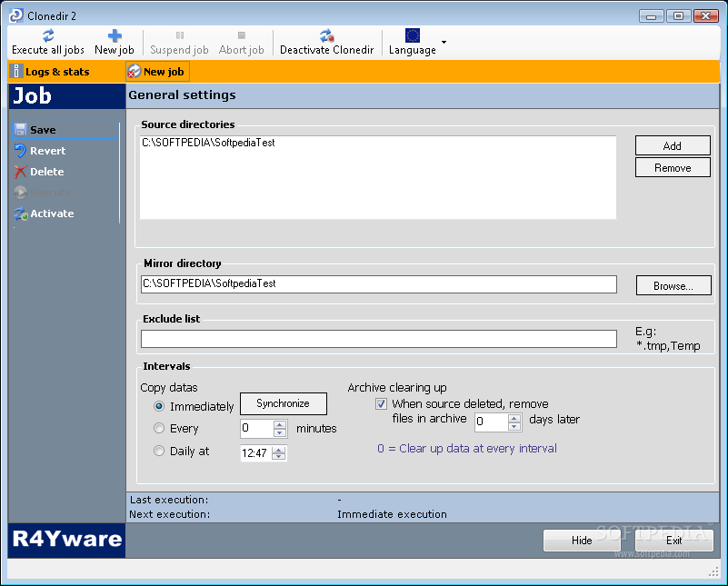This screenshot has width=728, height=586.
Task: Click the Suspend job pause icon
Action: pyautogui.click(x=180, y=35)
